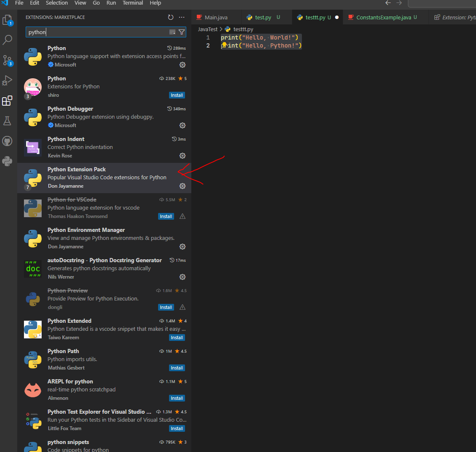Install the shiro Python extension
The image size is (476, 452).
pyautogui.click(x=177, y=95)
